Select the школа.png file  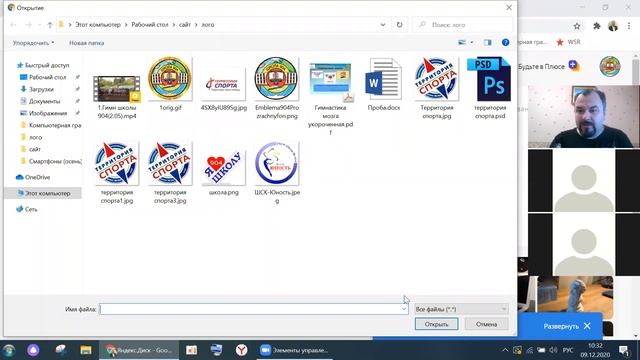click(x=224, y=173)
